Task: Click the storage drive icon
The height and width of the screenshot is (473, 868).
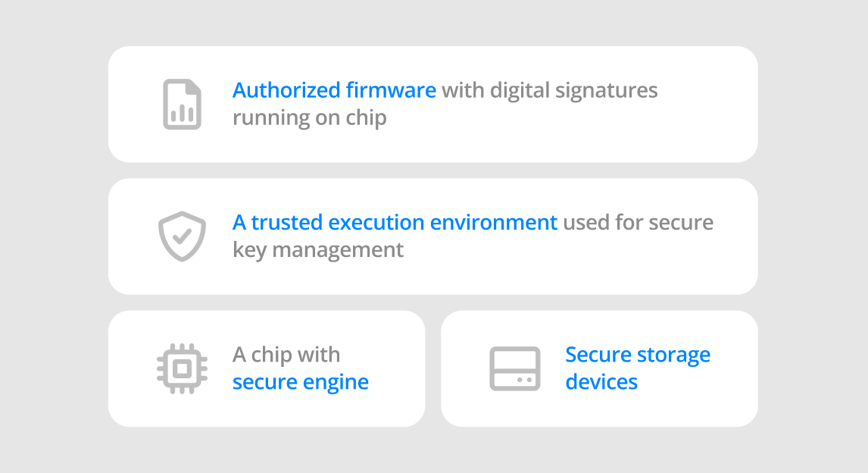Action: tap(515, 368)
